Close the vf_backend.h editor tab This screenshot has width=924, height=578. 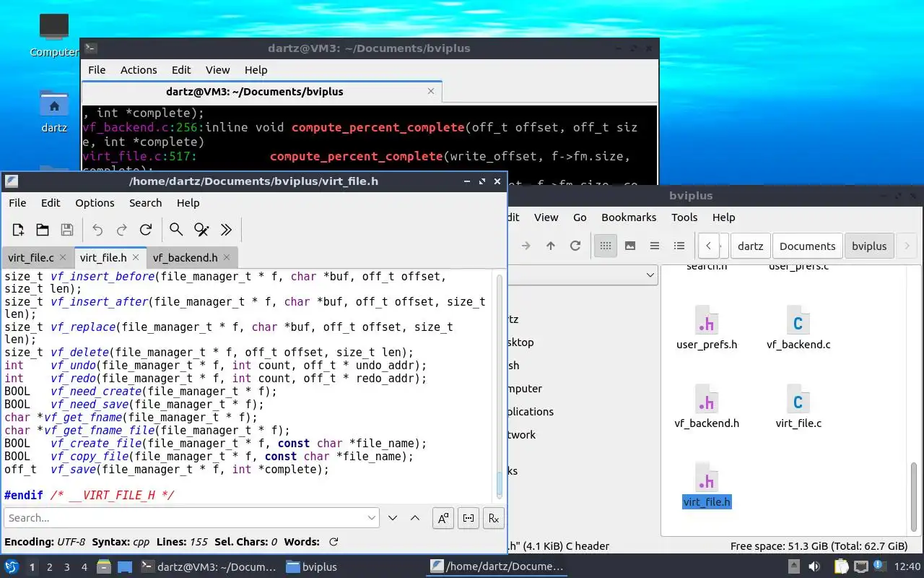[x=227, y=257]
